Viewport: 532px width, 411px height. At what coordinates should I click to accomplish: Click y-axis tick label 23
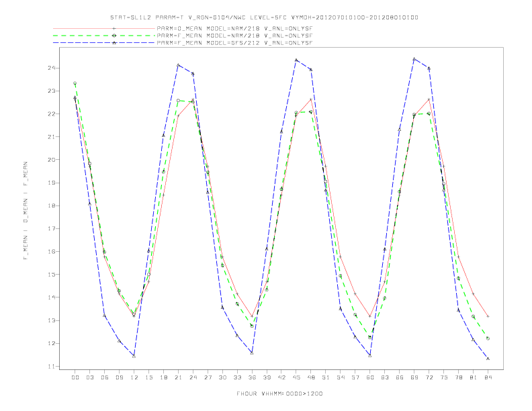point(51,91)
